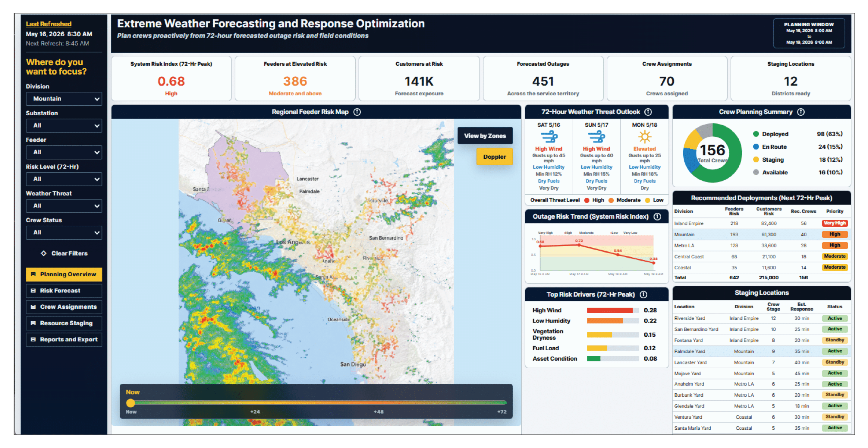Go to Planning Overview page

(64, 274)
